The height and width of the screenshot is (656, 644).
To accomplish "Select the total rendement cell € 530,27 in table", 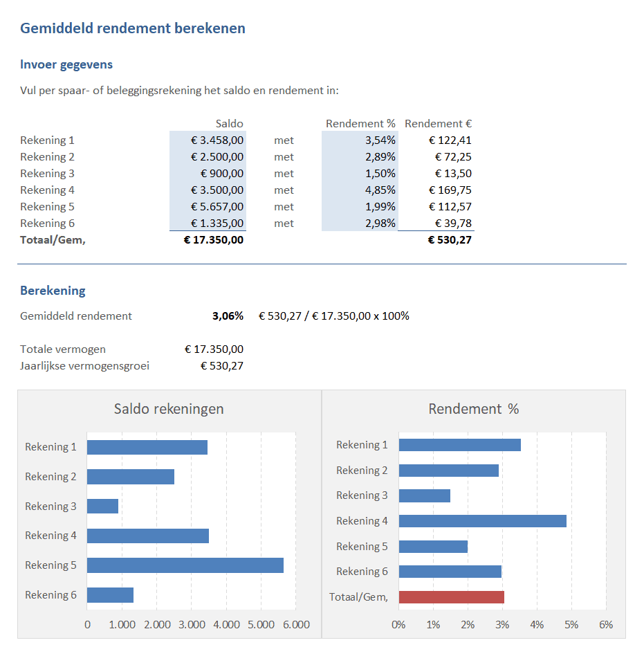I will coord(450,240).
